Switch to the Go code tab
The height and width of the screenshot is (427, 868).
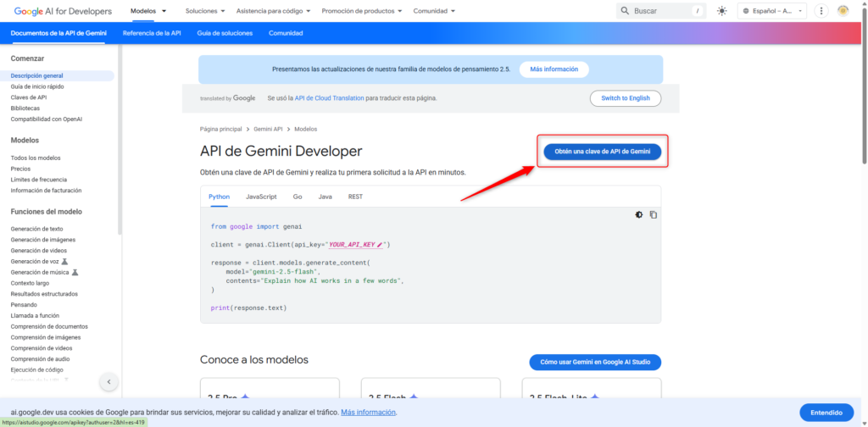coord(298,197)
